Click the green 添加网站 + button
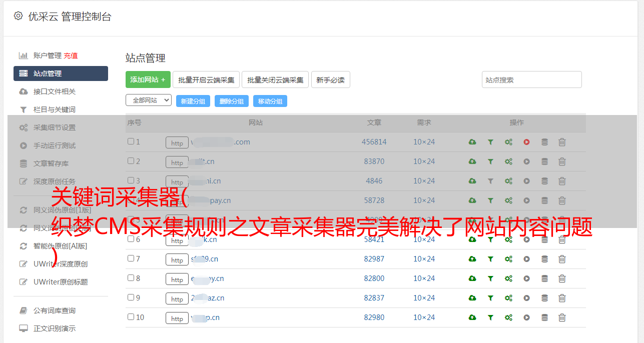644x343 pixels. (148, 79)
